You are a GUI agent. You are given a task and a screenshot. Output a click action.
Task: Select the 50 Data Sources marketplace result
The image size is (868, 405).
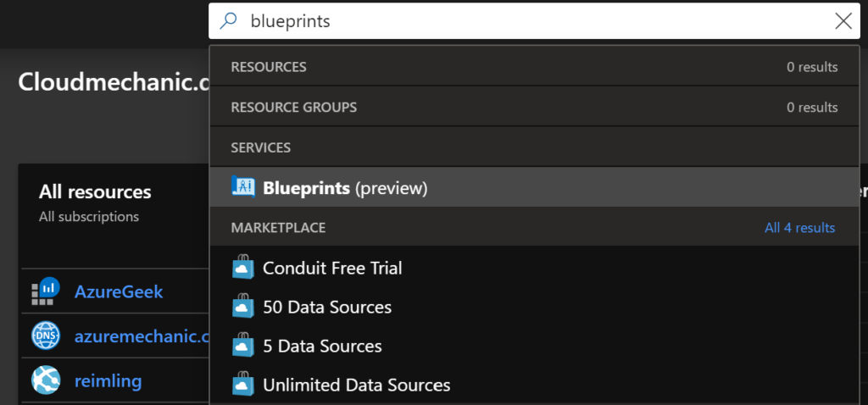(x=534, y=307)
